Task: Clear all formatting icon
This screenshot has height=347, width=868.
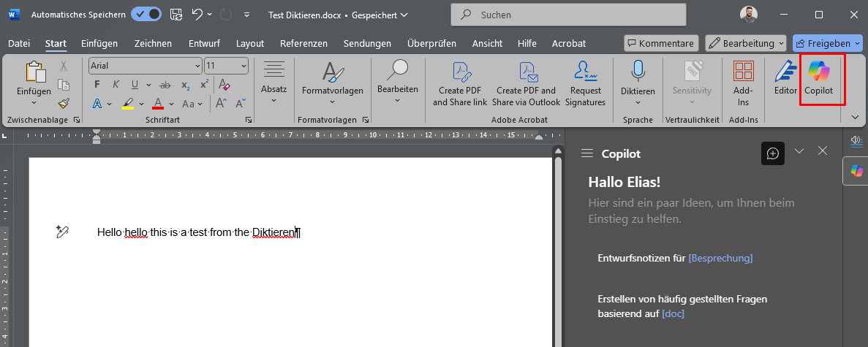Action: click(224, 85)
